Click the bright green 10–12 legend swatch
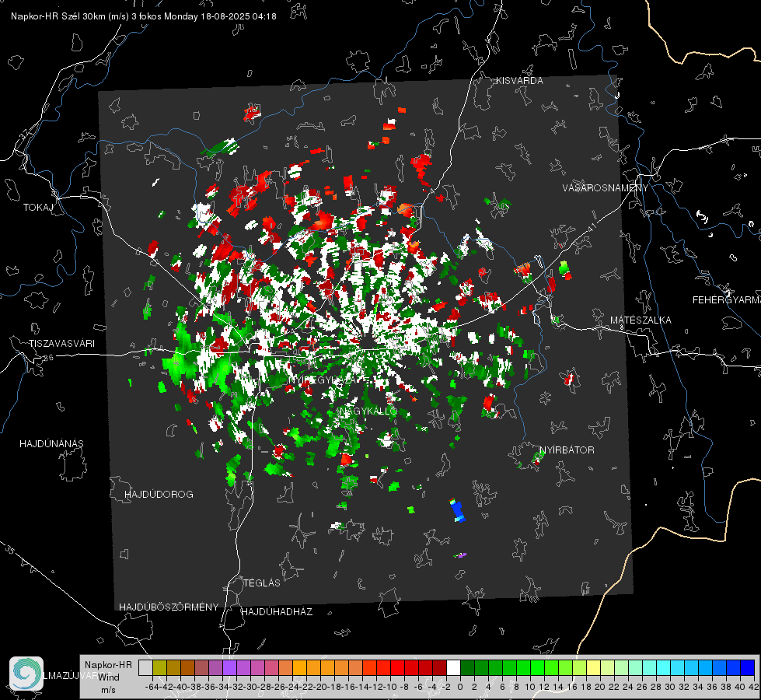761x700 pixels. pyautogui.click(x=537, y=667)
